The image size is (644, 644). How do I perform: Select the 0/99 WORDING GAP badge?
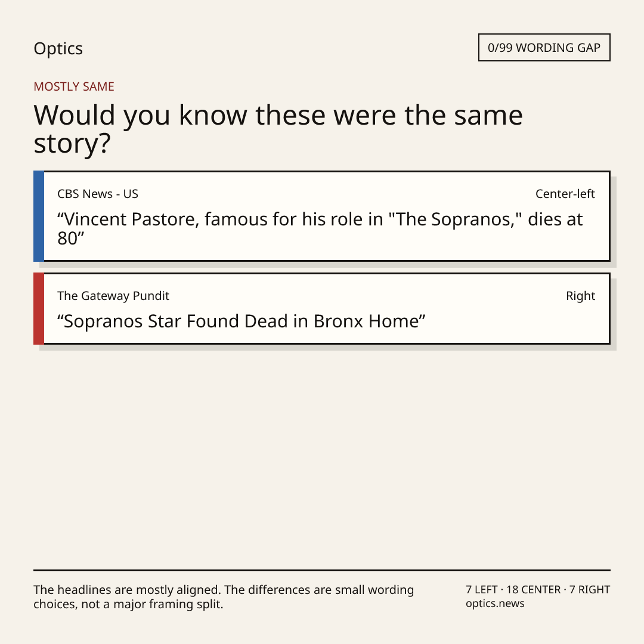tap(544, 48)
